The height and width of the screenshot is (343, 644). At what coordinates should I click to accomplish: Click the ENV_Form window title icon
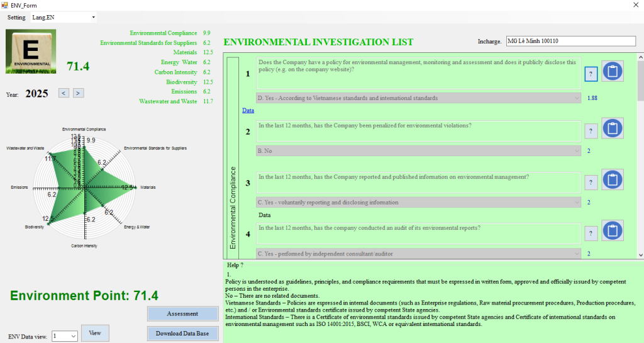(x=4, y=5)
